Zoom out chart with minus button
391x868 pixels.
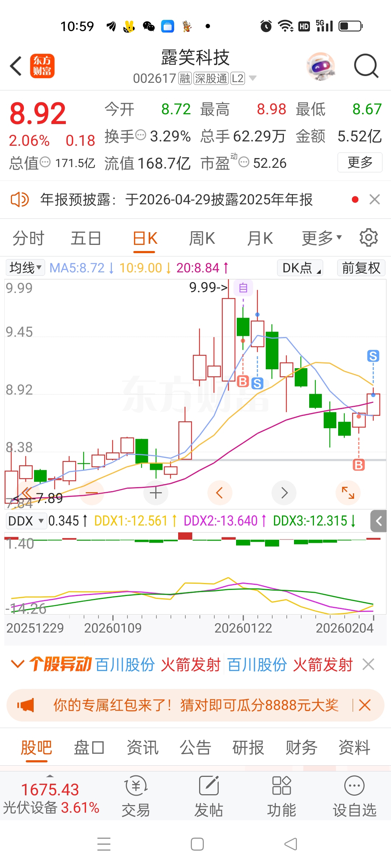(92, 493)
